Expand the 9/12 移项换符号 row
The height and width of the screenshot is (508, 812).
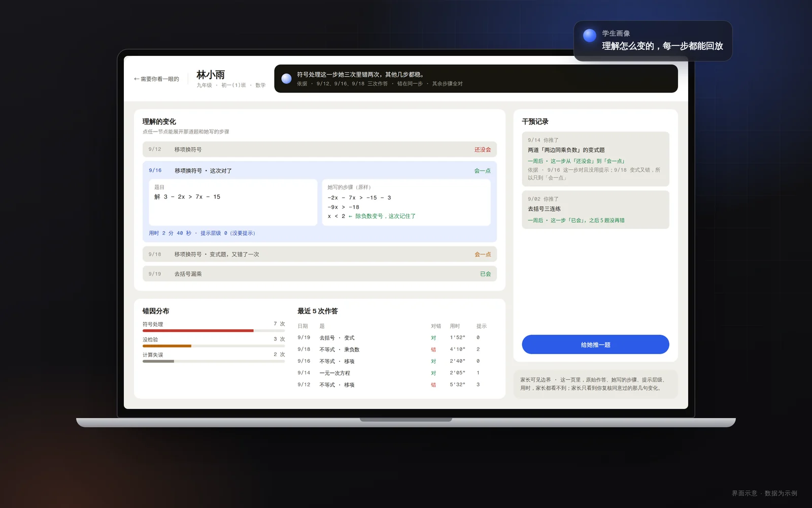pyautogui.click(x=320, y=149)
